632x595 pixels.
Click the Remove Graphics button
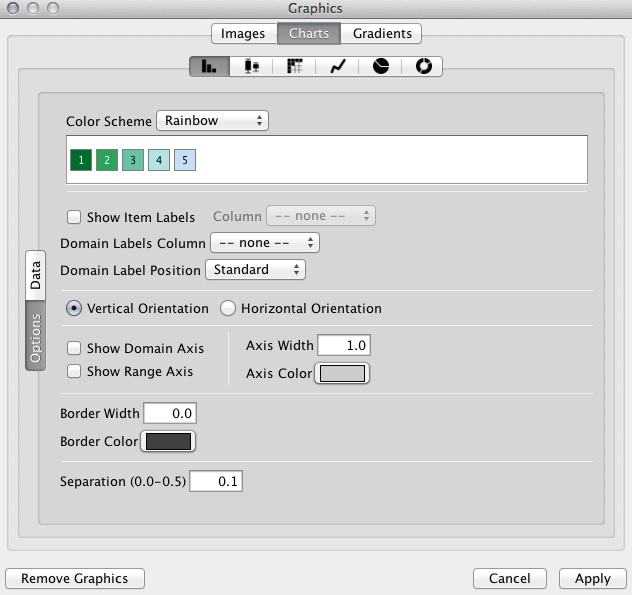pyautogui.click(x=75, y=578)
